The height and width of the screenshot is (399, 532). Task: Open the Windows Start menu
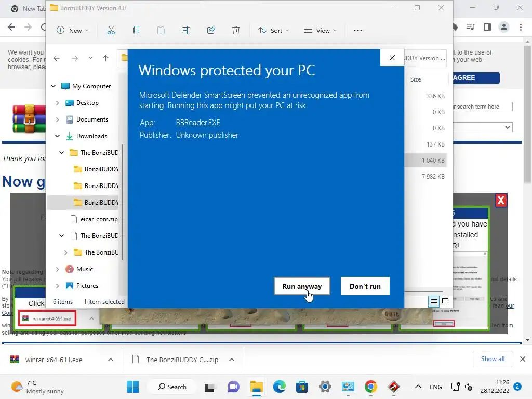pyautogui.click(x=132, y=387)
